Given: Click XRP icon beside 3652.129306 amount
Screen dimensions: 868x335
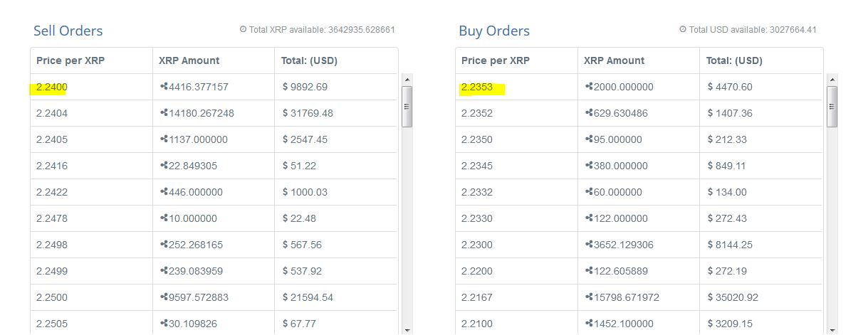Looking at the screenshot, I should [x=589, y=245].
